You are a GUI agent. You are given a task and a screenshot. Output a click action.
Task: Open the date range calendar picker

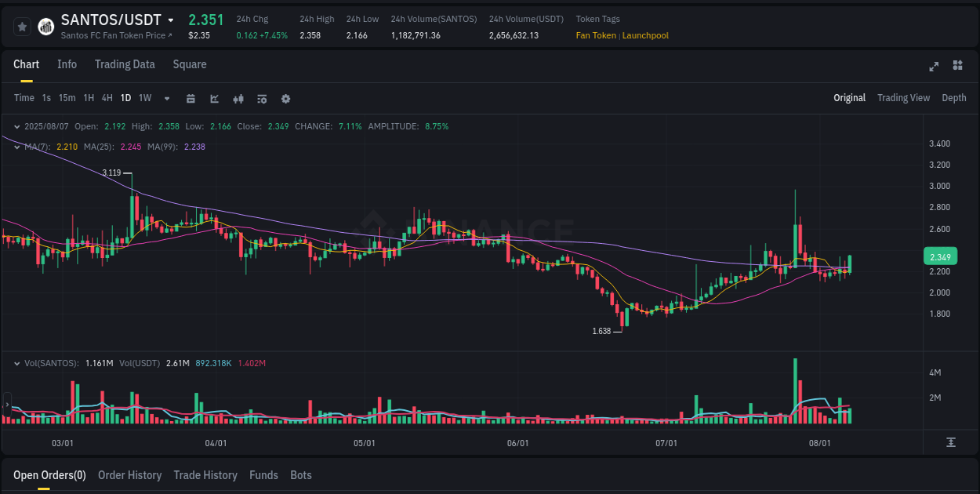[191, 99]
